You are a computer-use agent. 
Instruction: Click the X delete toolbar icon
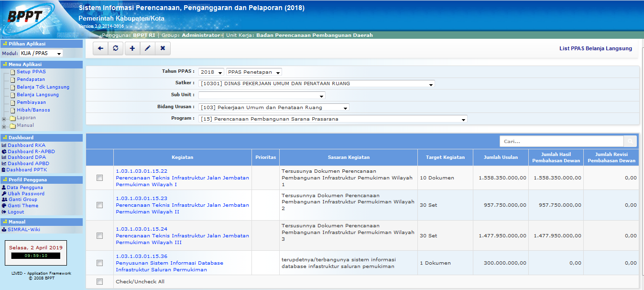click(x=163, y=48)
